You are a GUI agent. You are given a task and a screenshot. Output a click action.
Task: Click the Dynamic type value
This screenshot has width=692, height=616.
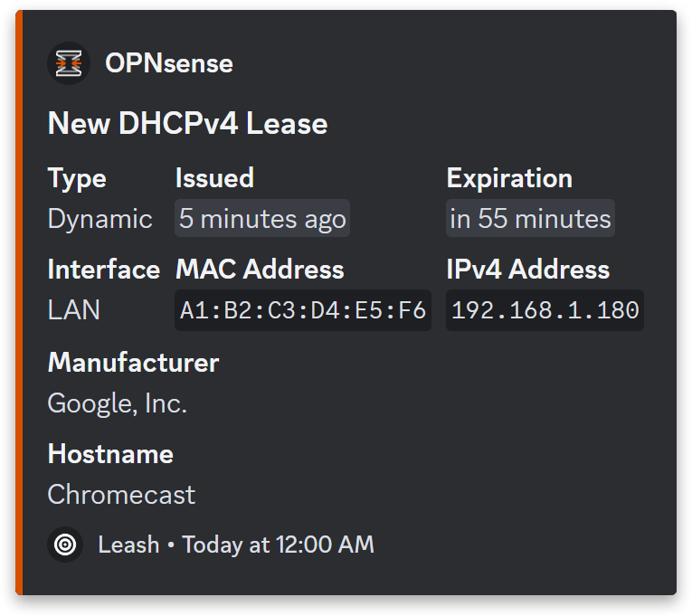(100, 219)
